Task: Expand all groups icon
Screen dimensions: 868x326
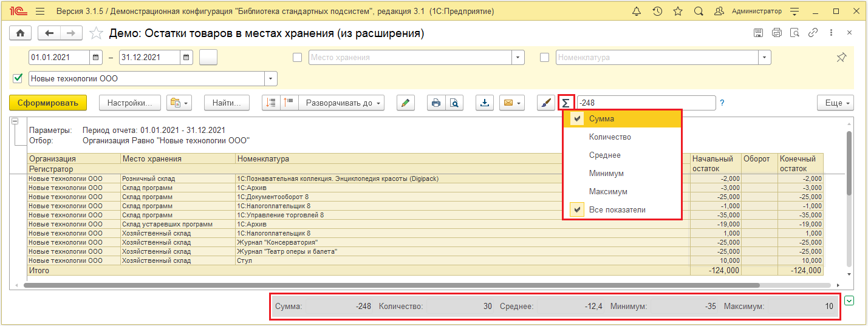Action: click(289, 103)
